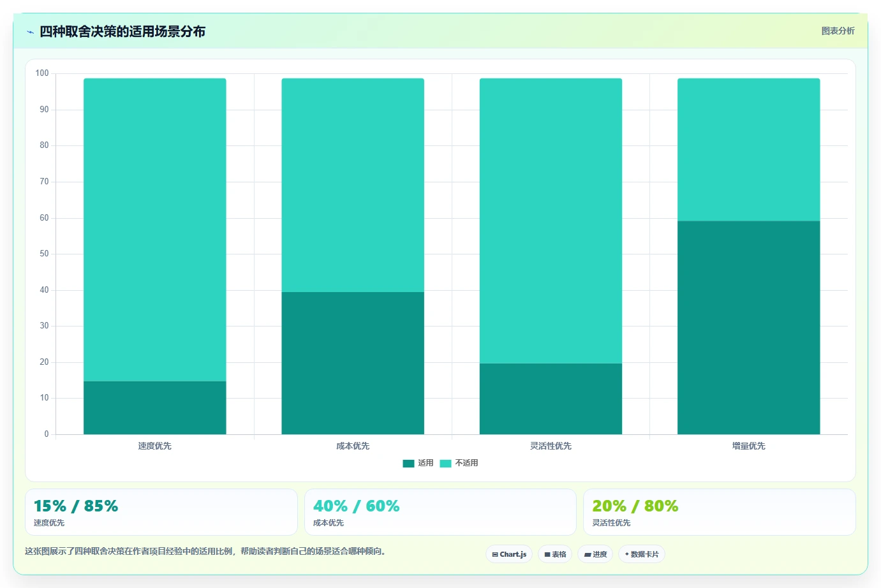Click the 适用 legend label
Image resolution: width=881 pixels, height=588 pixels.
coord(426,463)
